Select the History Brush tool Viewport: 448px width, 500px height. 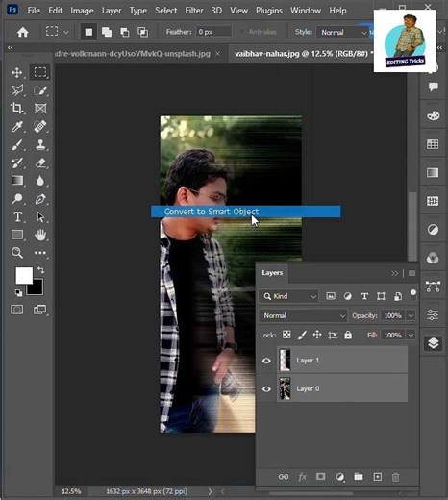click(x=17, y=162)
